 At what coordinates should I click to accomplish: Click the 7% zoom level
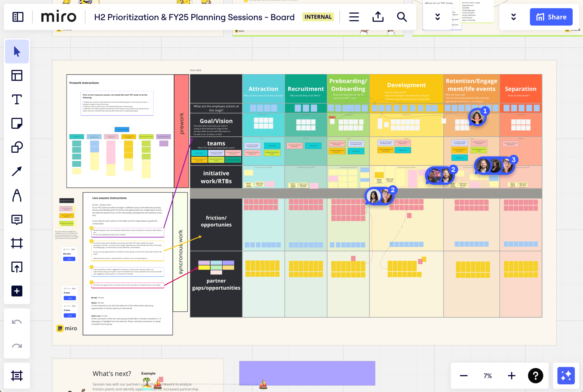pos(487,376)
